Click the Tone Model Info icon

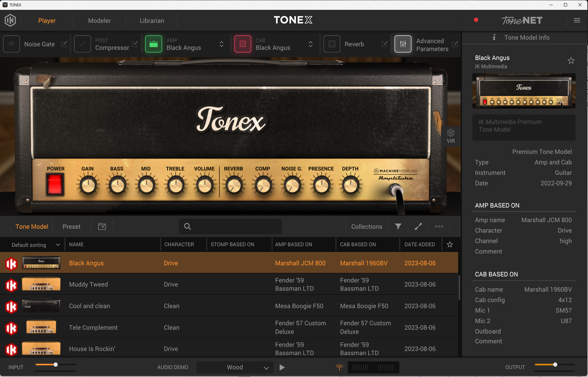[494, 37]
